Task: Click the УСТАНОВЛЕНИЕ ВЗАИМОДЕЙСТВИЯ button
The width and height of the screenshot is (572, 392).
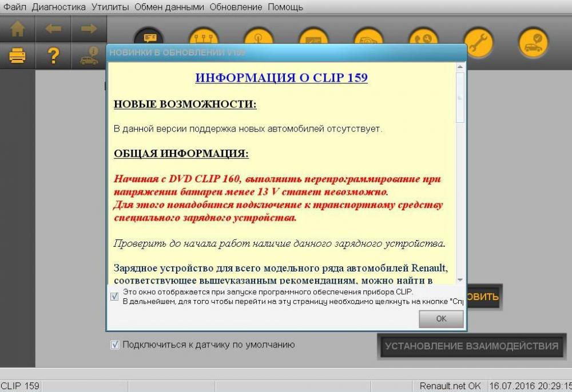Action: point(471,346)
